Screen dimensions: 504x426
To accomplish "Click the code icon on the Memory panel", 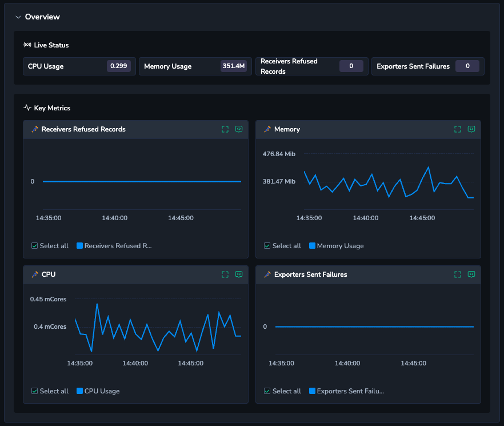I will (471, 129).
